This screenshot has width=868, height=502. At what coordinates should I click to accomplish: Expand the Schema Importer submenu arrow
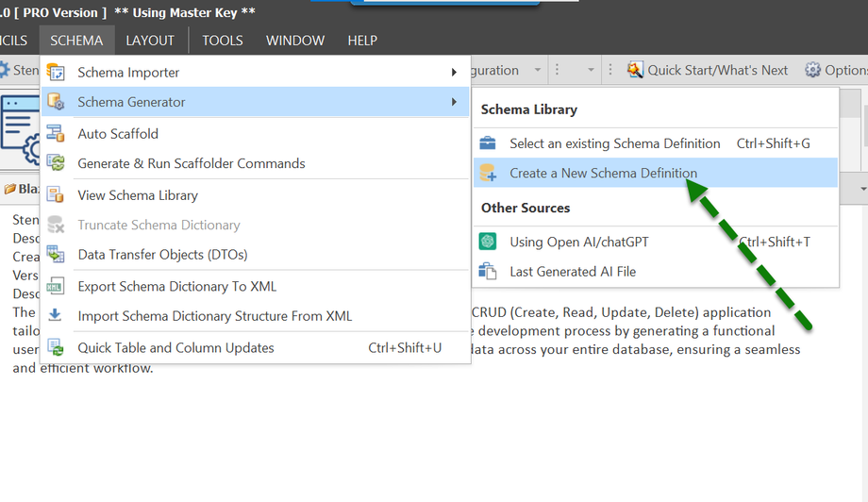coord(454,72)
